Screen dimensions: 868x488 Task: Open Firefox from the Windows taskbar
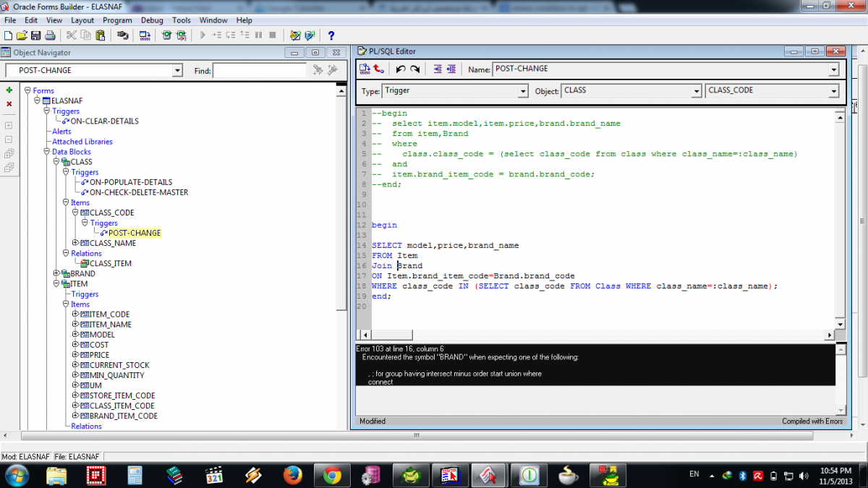tap(292, 475)
